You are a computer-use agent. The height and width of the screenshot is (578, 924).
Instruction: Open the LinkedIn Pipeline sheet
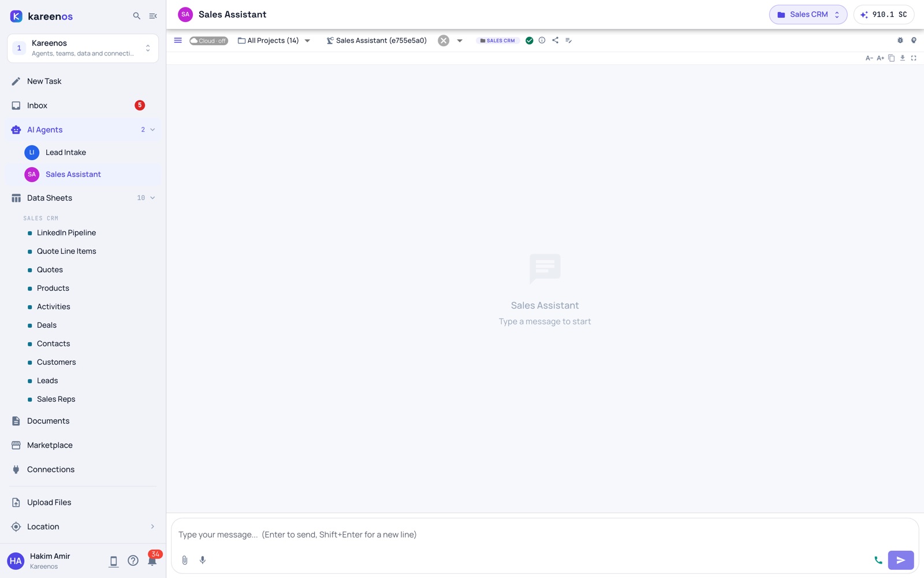(x=66, y=233)
